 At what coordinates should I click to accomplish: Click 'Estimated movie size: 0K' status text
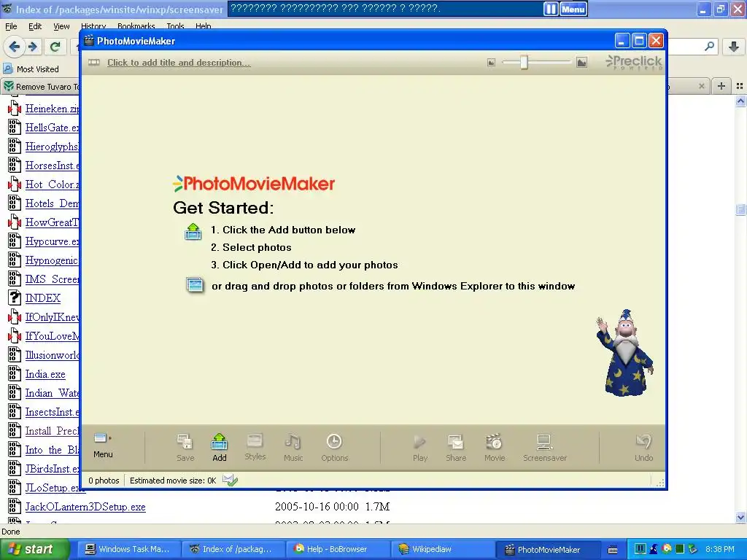click(173, 481)
